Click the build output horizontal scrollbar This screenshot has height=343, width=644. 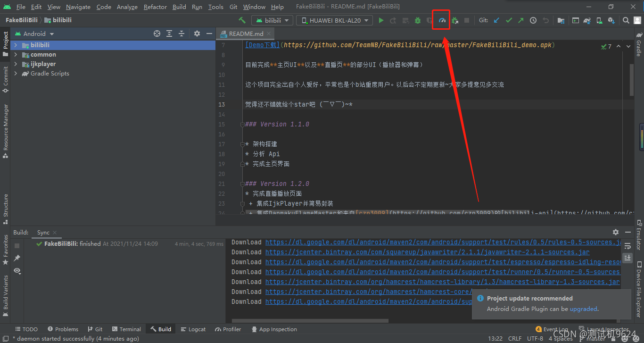point(309,321)
